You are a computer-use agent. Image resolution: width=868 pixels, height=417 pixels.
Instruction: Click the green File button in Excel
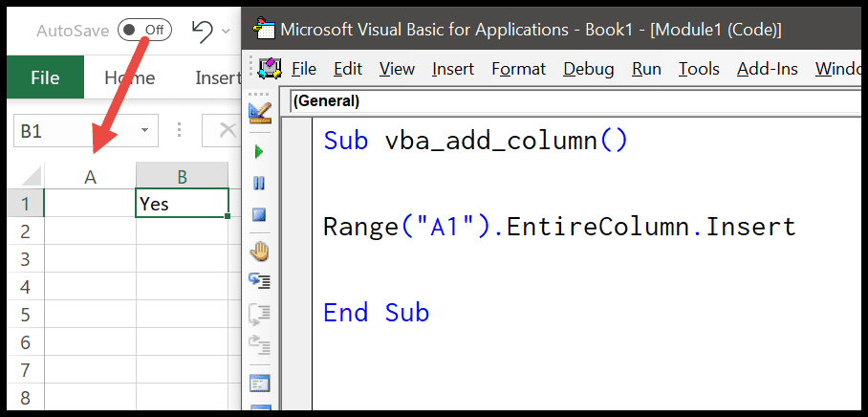[x=45, y=77]
